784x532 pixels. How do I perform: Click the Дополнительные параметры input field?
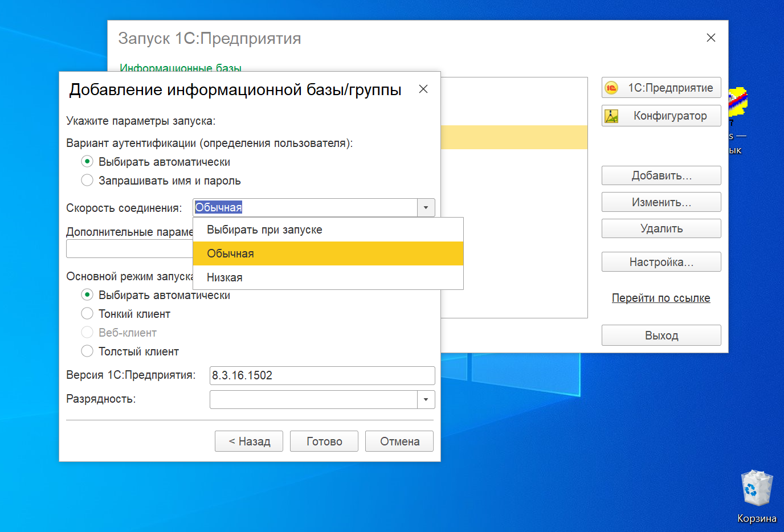tap(129, 249)
